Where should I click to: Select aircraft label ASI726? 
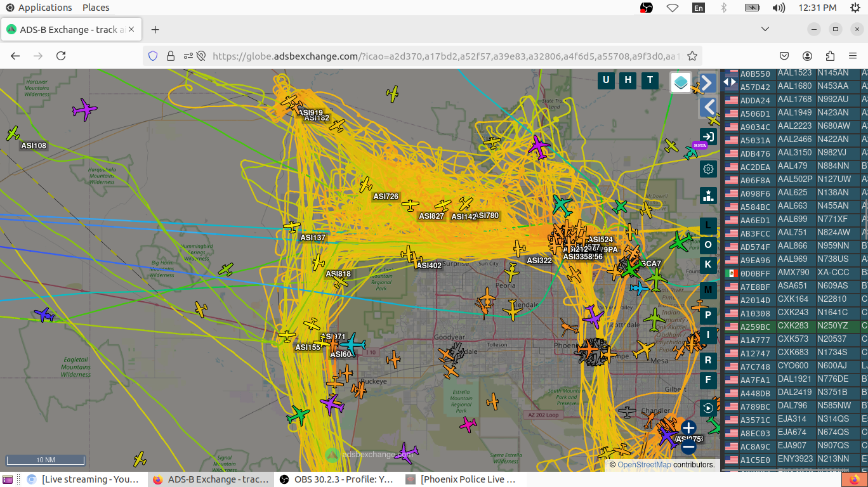tap(386, 197)
